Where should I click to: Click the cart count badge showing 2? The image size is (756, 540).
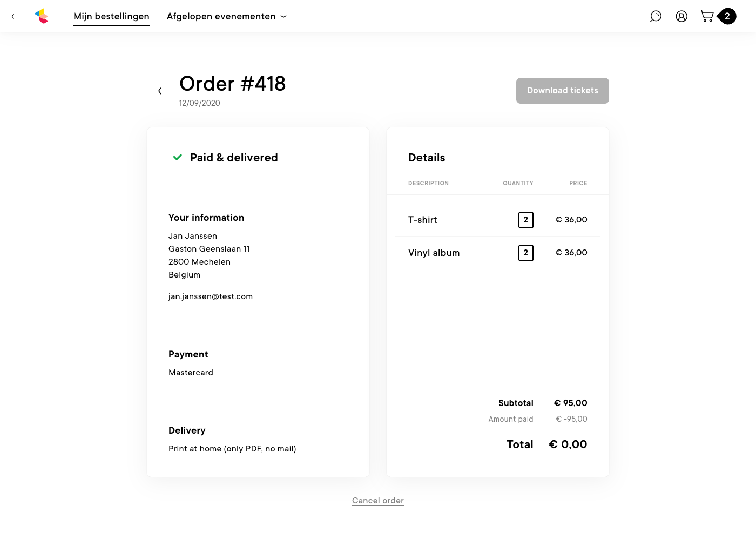727,16
